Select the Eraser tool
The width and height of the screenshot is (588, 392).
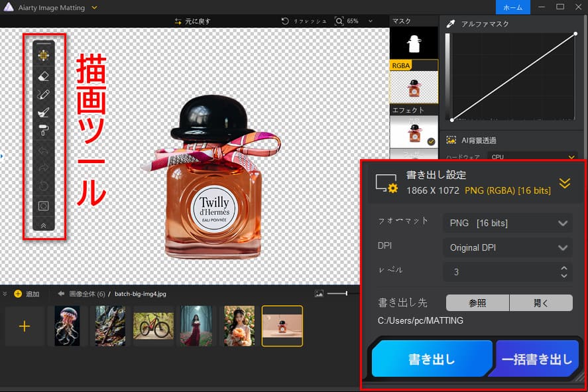[44, 76]
